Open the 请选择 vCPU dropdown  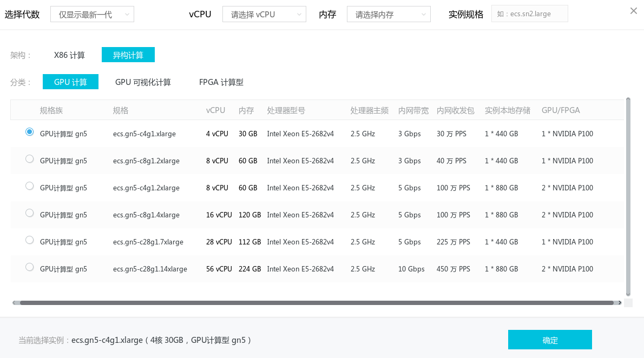264,15
